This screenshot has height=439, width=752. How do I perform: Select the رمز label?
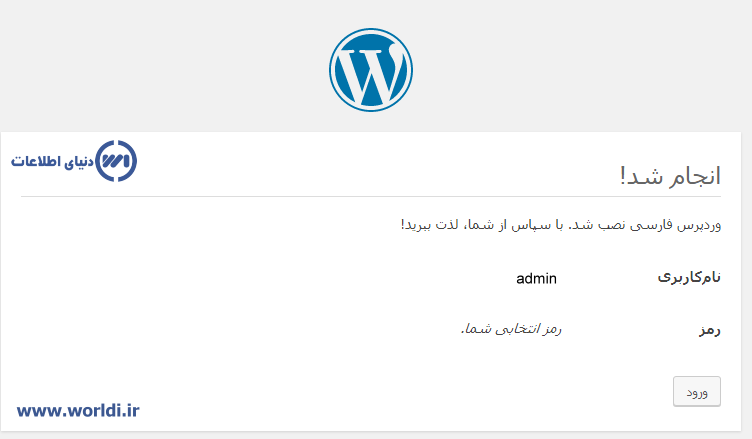pyautogui.click(x=709, y=329)
